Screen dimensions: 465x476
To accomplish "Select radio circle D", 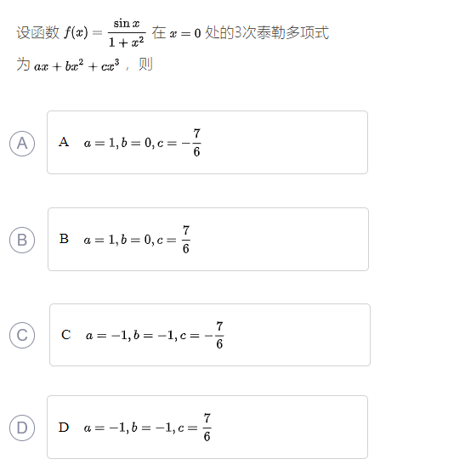I will [x=22, y=428].
